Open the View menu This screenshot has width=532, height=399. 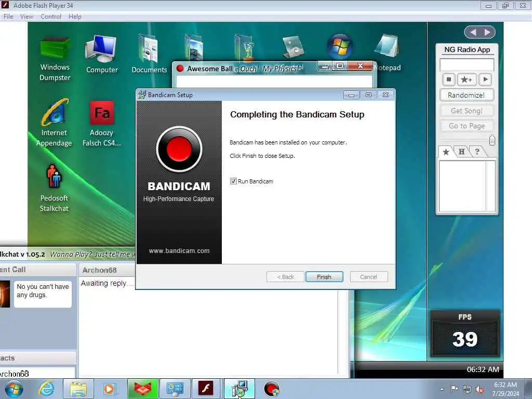[x=26, y=17]
